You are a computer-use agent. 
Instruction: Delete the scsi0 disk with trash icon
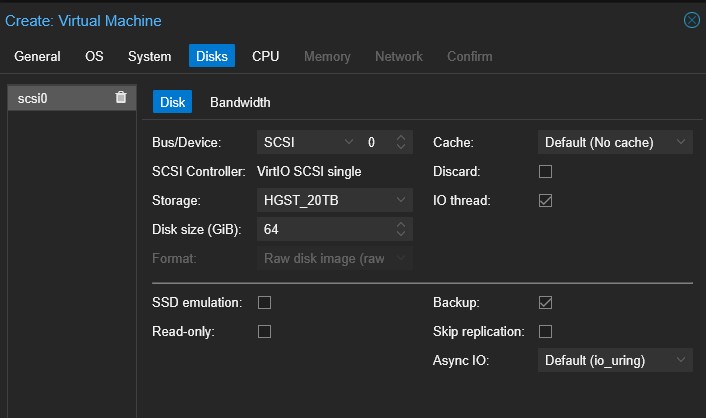[x=121, y=97]
